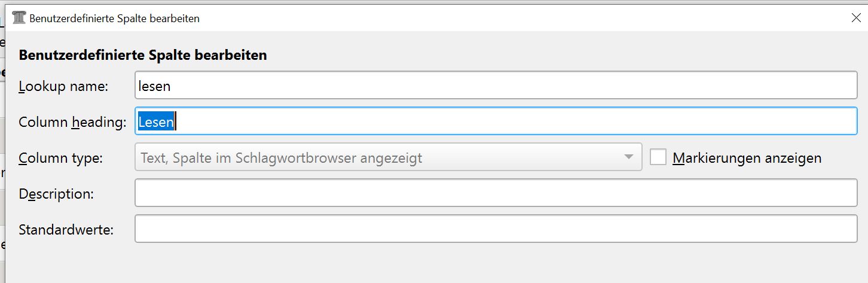Screen dimensions: 868x283
Task: Click into the Description field
Action: (496, 193)
